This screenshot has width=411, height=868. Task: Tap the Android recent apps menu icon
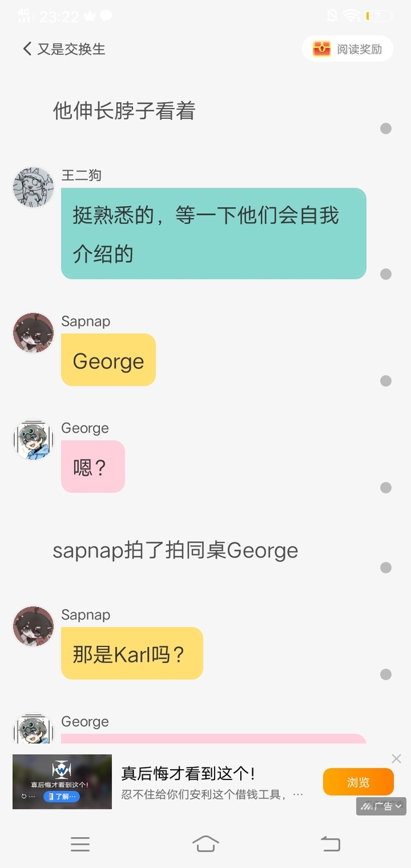point(80,844)
